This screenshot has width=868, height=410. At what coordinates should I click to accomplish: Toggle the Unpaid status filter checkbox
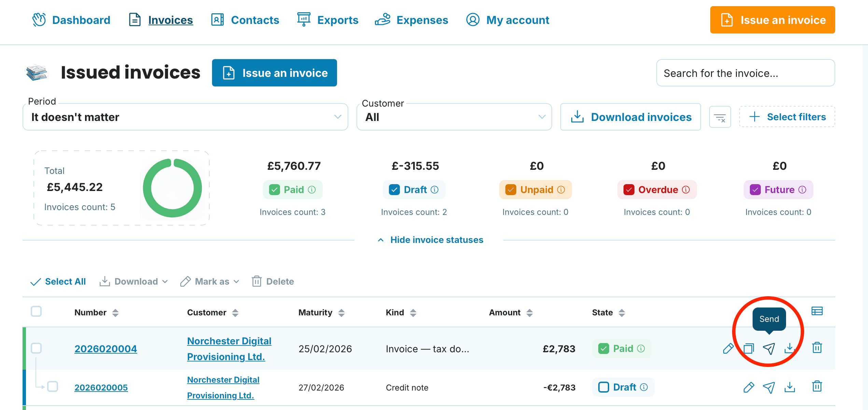(x=511, y=190)
